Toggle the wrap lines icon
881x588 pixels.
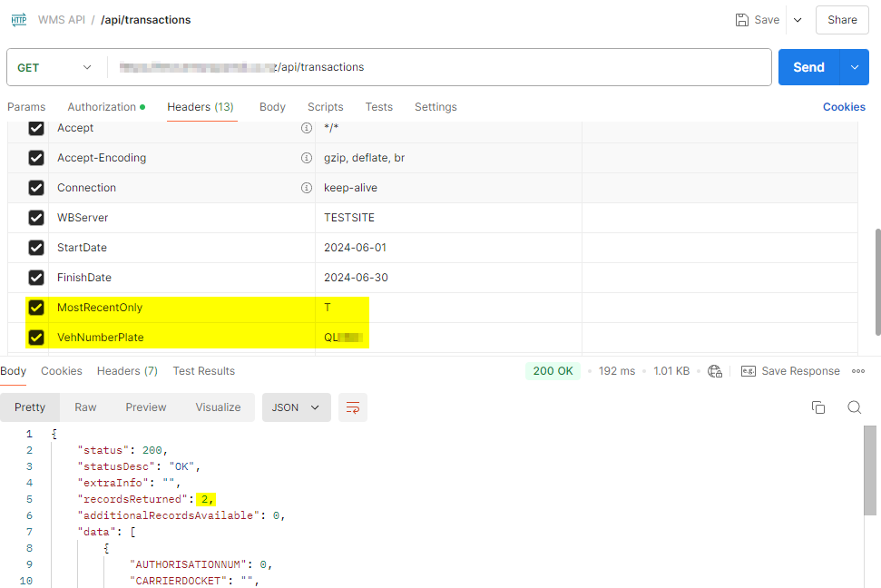(353, 407)
